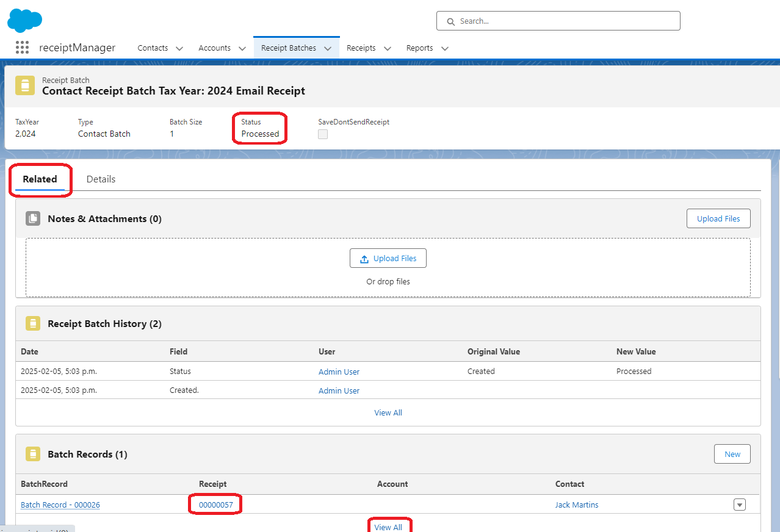Click the Receipt Batch History section icon
780x532 pixels.
click(33, 323)
